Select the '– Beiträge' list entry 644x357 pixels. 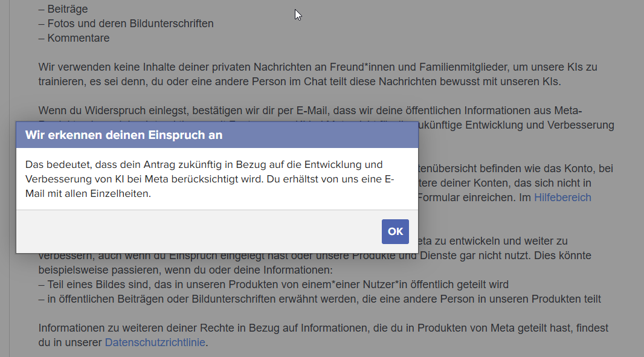[x=63, y=9]
